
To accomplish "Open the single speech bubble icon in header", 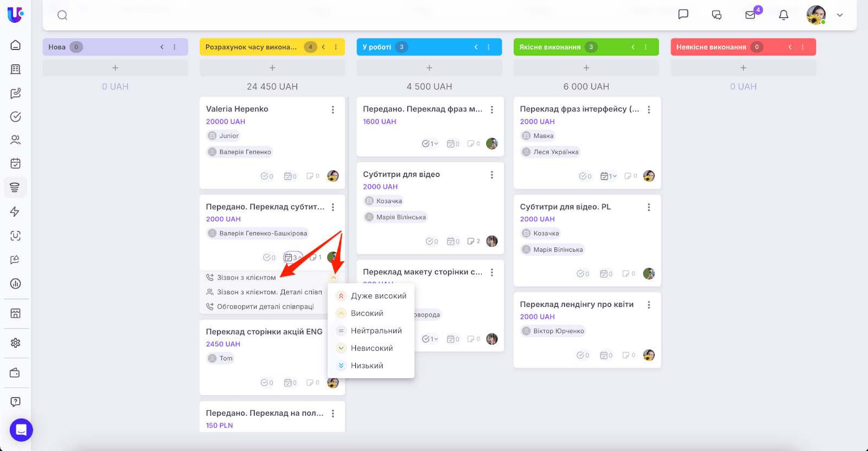I will pyautogui.click(x=684, y=15).
